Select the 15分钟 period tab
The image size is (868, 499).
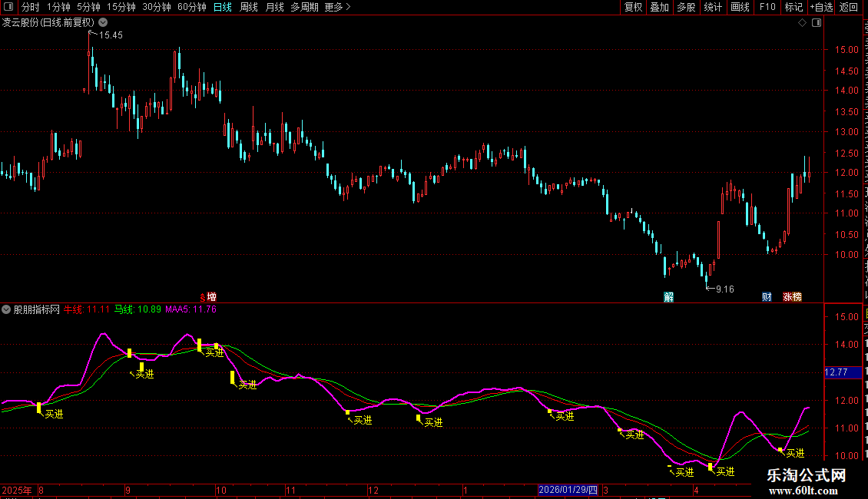[121, 7]
